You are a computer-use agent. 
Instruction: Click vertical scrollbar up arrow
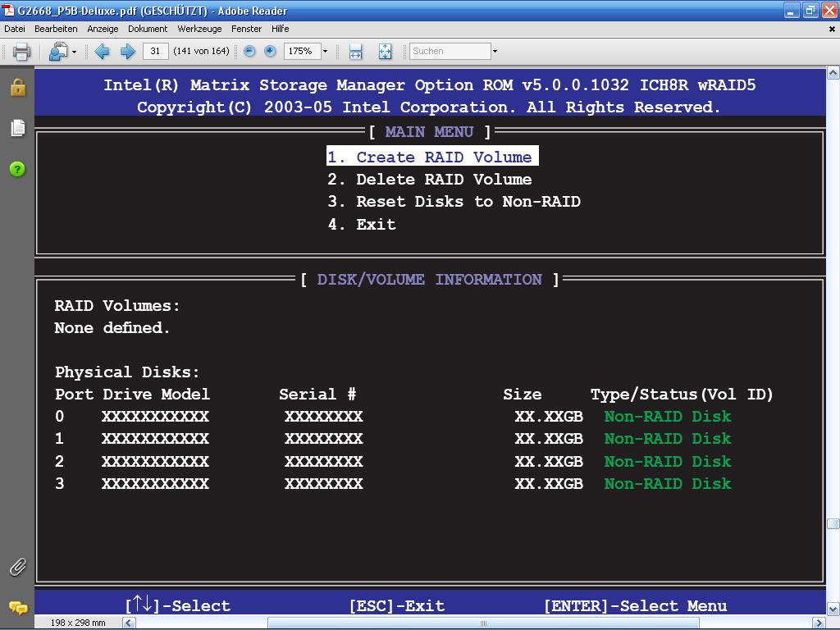pyautogui.click(x=833, y=73)
